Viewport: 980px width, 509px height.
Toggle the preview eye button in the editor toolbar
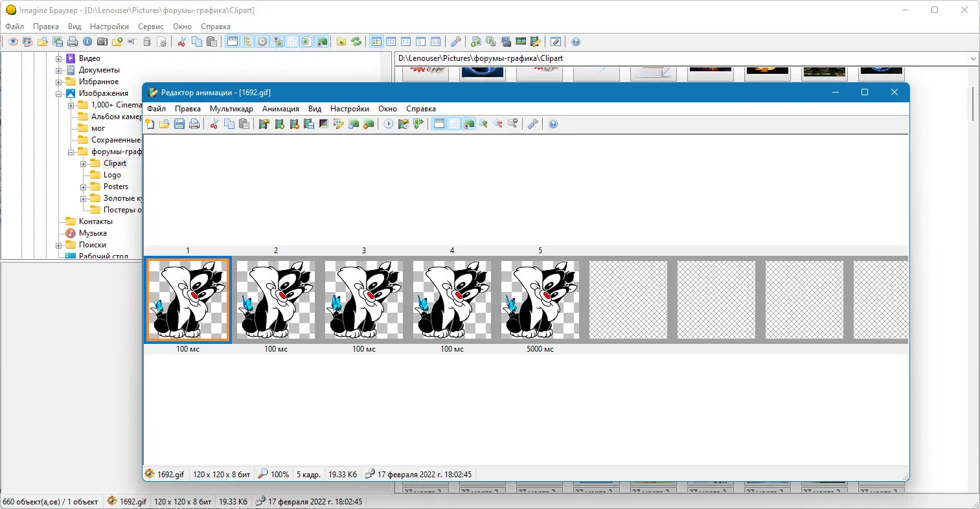469,124
